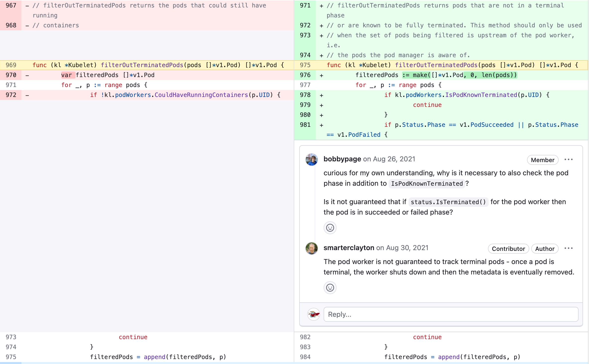Viewport: 589px width, 364px height.
Task: Open bobbypage's profile link
Action: 342,159
